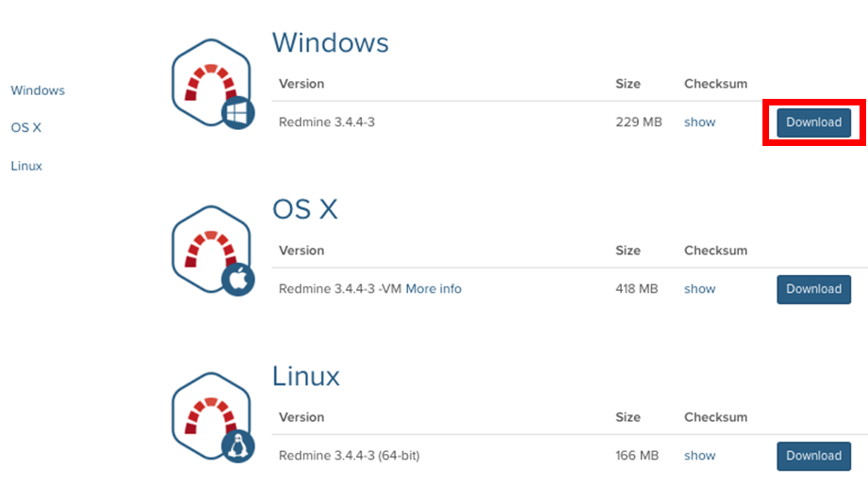Select OS X in the sidebar navigation
The height and width of the screenshot is (502, 868).
(26, 127)
